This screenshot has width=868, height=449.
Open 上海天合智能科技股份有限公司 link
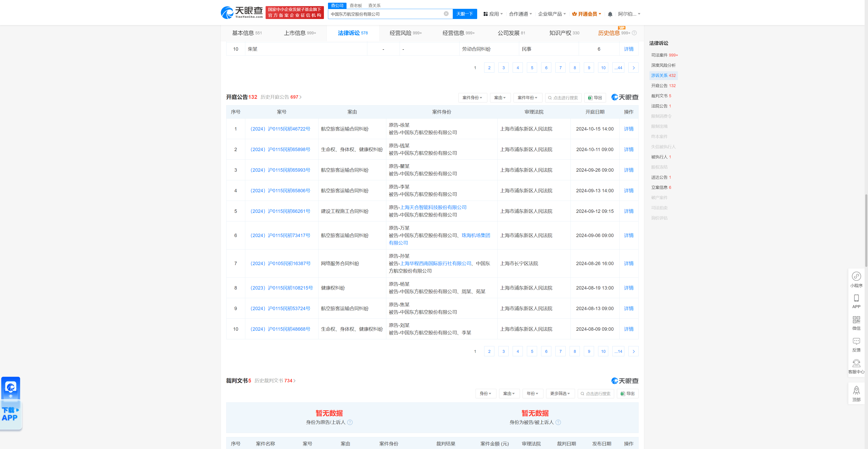tap(433, 207)
